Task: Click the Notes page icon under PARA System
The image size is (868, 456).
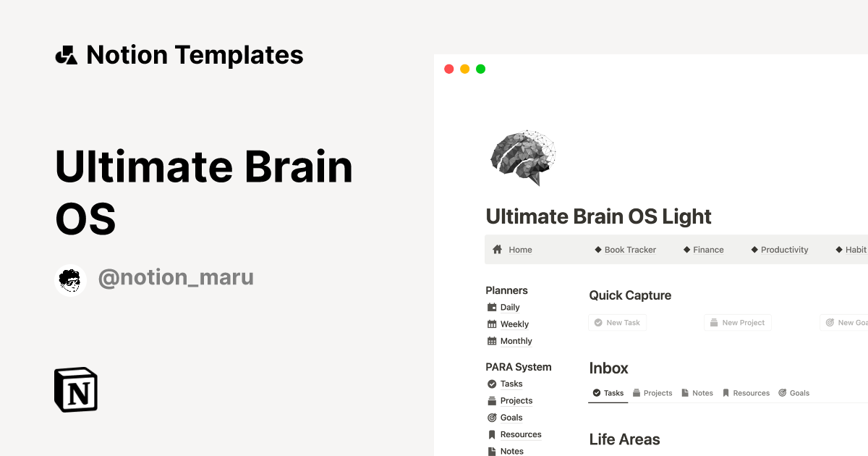Action: 493,451
